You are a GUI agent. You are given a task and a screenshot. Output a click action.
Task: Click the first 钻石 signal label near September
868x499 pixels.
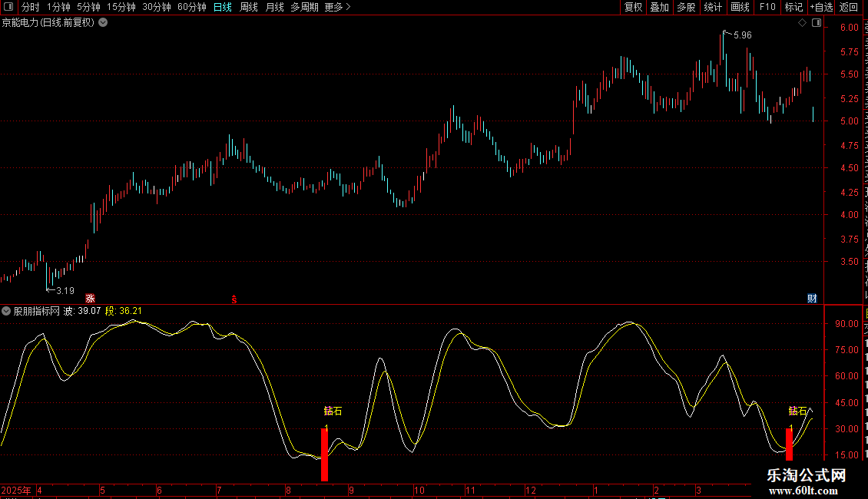coord(333,411)
